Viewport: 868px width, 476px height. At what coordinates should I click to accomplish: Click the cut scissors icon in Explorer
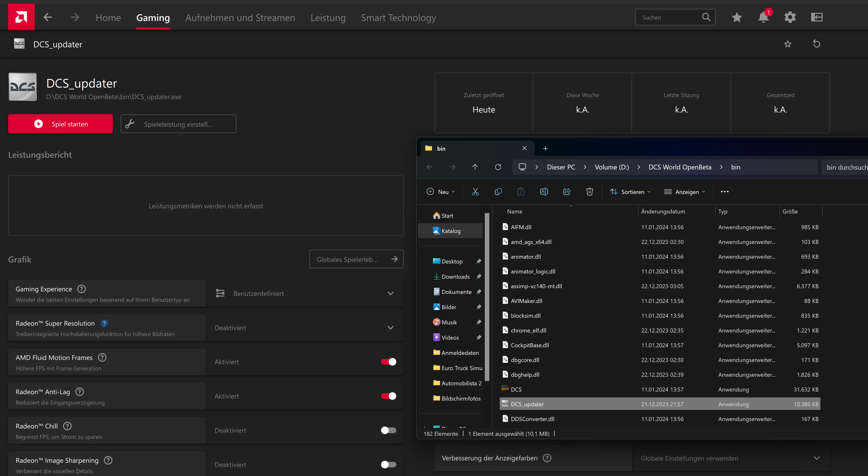pos(475,192)
